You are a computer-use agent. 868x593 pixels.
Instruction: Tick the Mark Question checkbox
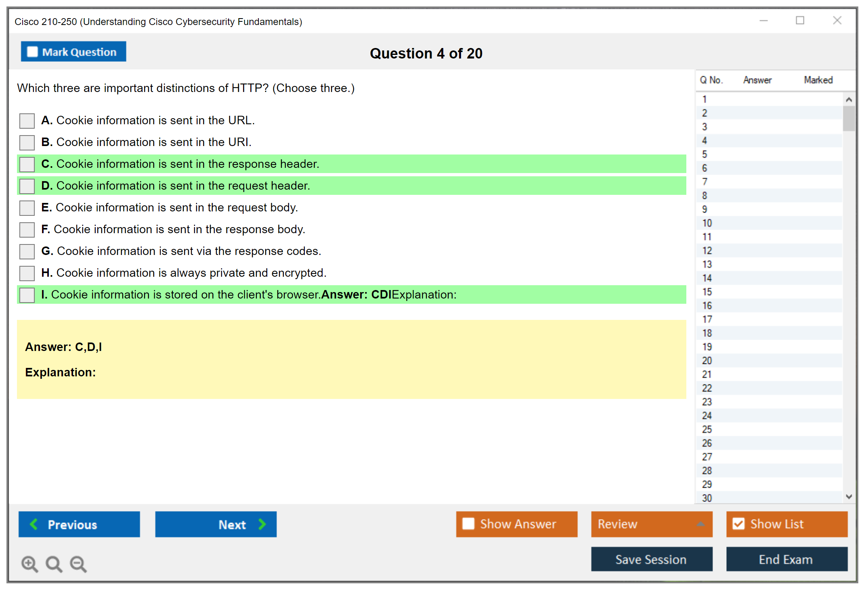tap(32, 52)
